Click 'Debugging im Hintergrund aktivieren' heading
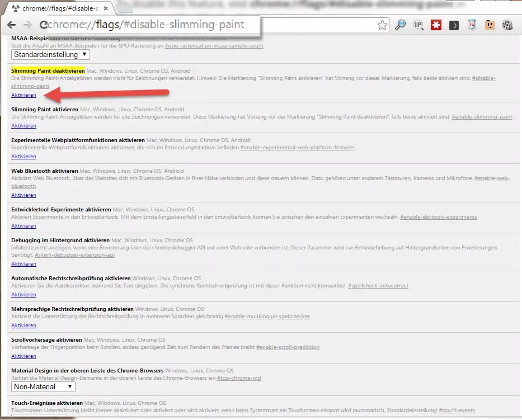522x420 pixels. coord(60,240)
